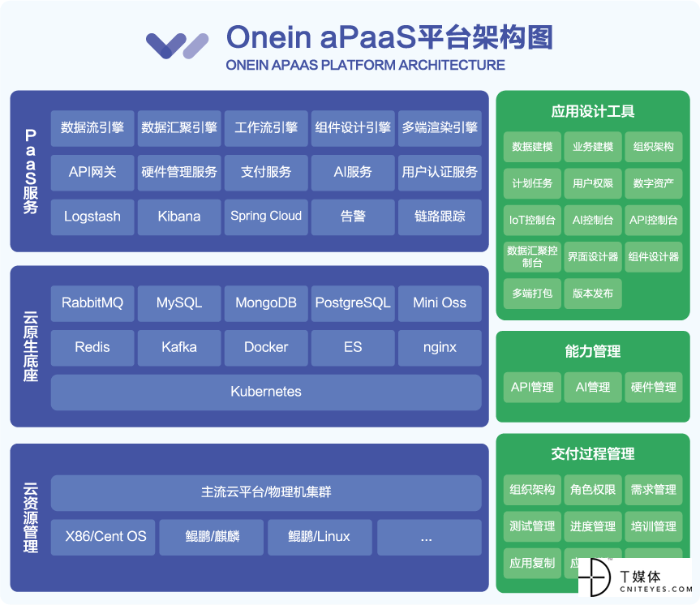Click the 进度管理 tile

(x=593, y=527)
